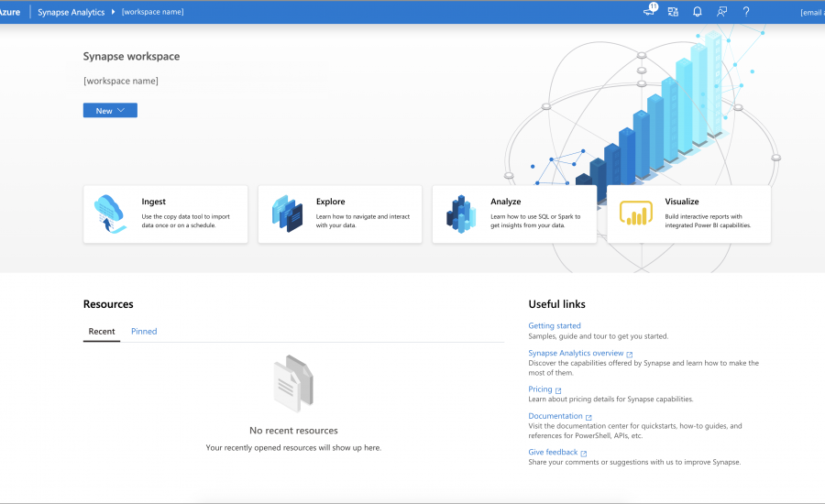Image resolution: width=825 pixels, height=504 pixels.
Task: Expand the New dropdown button
Action: [x=110, y=111]
